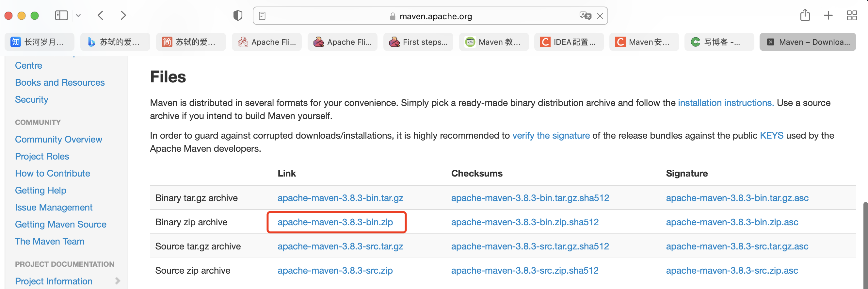Open Books and Resources link

point(60,83)
